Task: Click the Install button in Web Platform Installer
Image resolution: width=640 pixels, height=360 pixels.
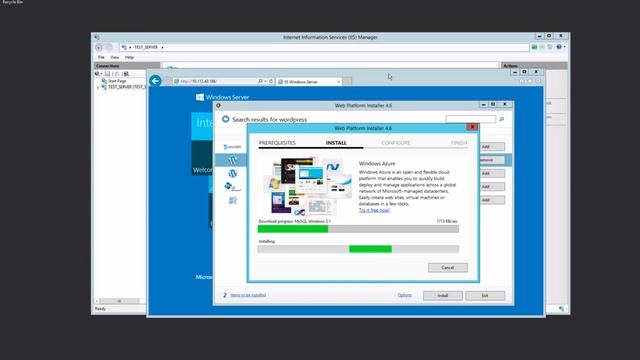Action: [x=443, y=296]
